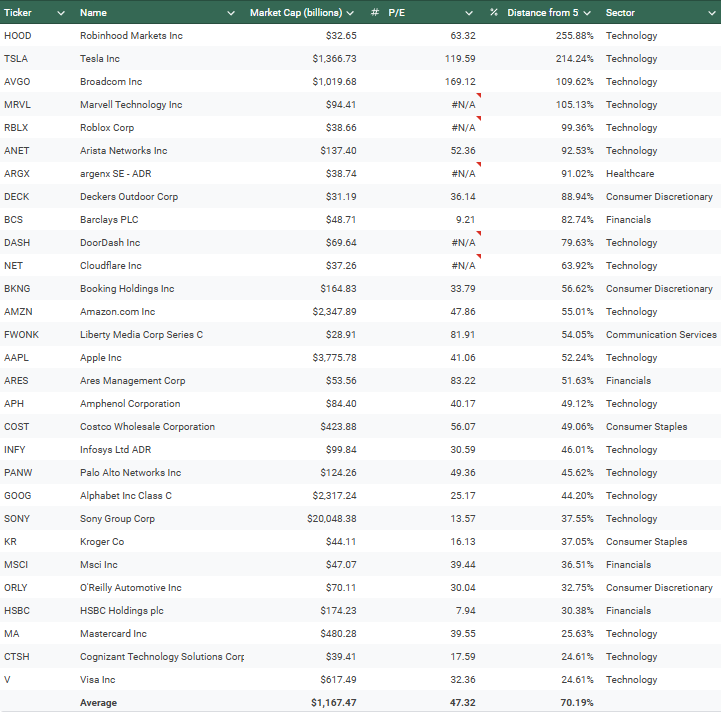Viewport: 721px width, 712px height.
Task: Select Palo Alto Networks Inc name cell
Action: click(x=130, y=472)
